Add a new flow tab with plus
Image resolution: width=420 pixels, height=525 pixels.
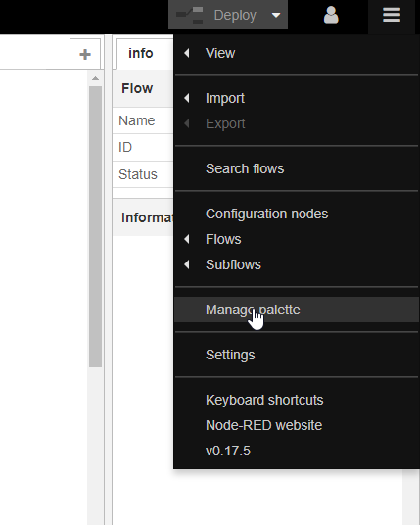[85, 54]
